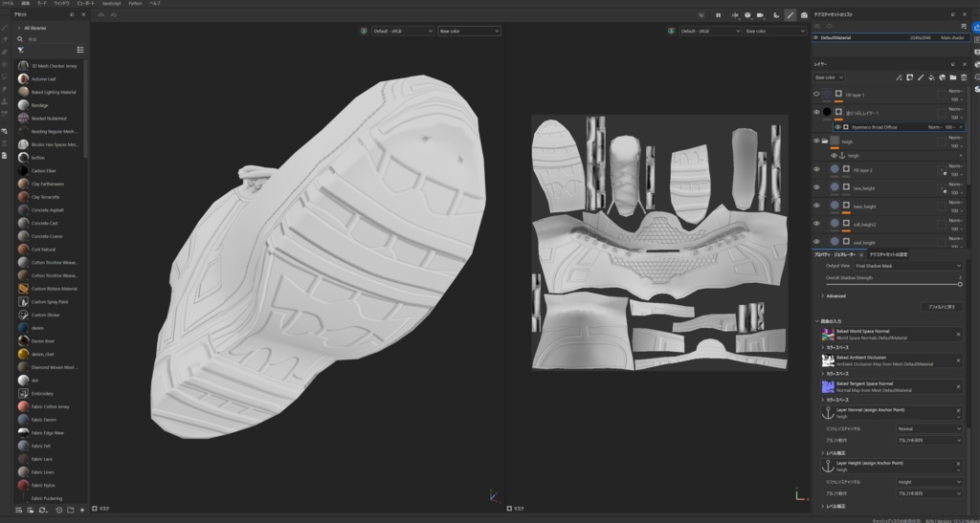Toggle heigh anchor point visibility
Viewport: 980px width, 523px height.
click(x=834, y=156)
